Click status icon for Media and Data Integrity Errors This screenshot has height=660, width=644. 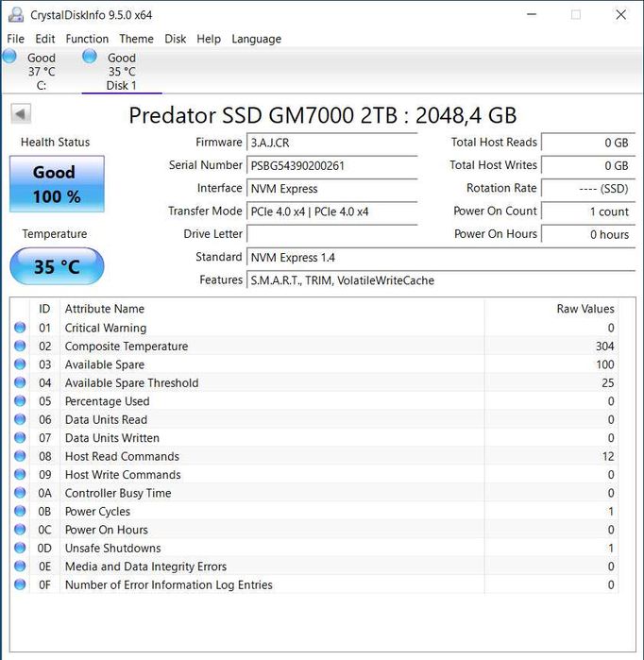coord(20,567)
